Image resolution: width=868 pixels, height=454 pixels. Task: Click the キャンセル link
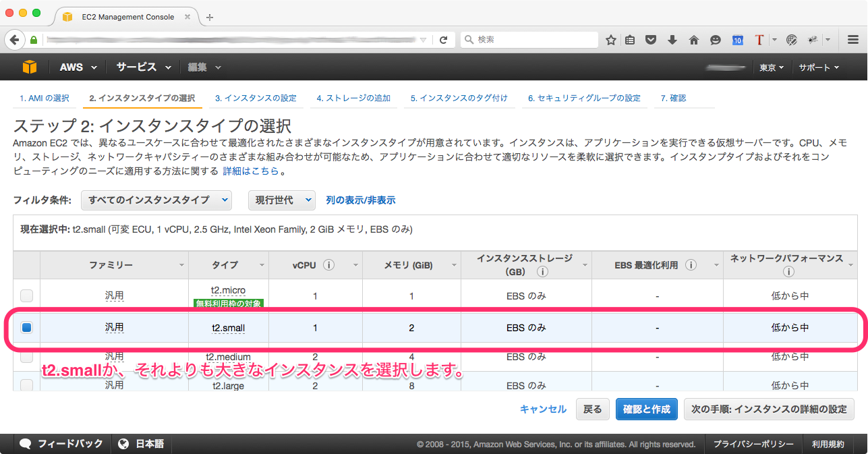pos(543,409)
